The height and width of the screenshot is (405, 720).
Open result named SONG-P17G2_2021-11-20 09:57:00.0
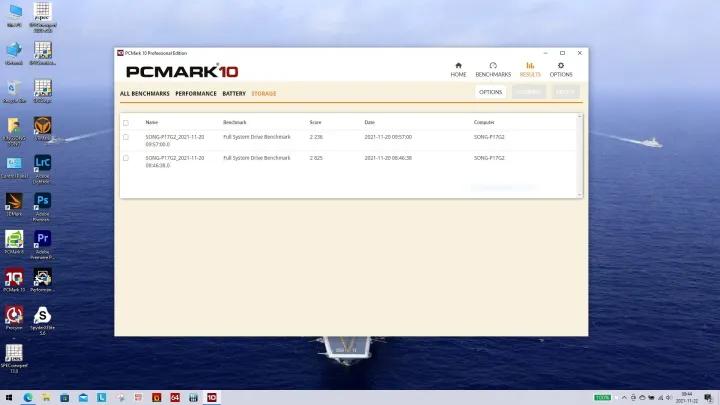[174, 141]
